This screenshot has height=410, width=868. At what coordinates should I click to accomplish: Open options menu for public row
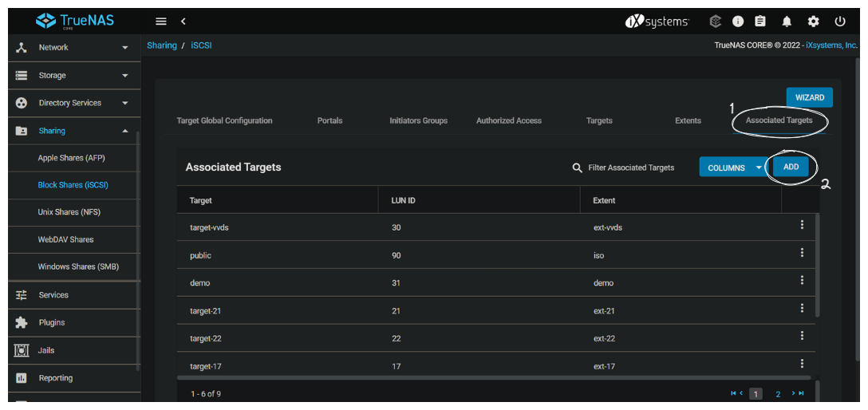[x=802, y=252]
